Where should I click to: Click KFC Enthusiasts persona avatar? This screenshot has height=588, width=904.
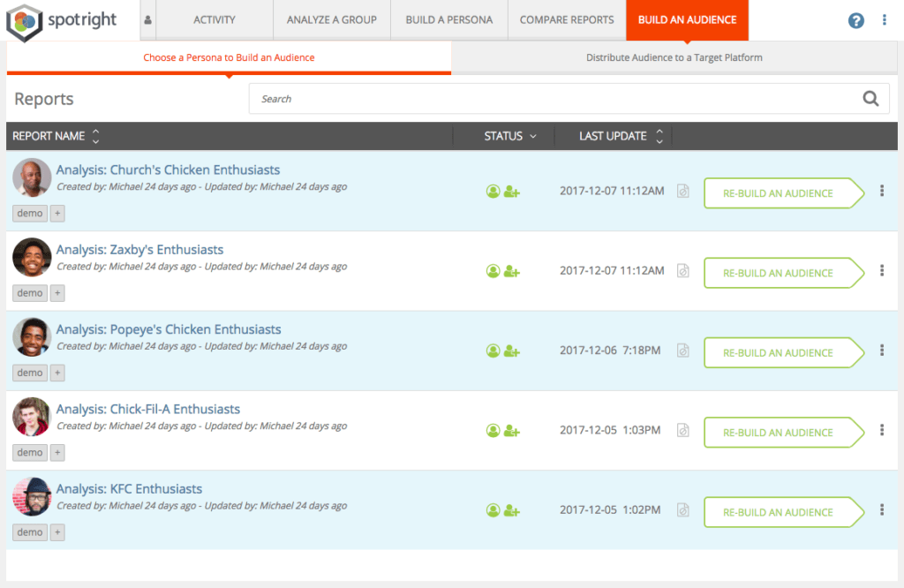32,496
